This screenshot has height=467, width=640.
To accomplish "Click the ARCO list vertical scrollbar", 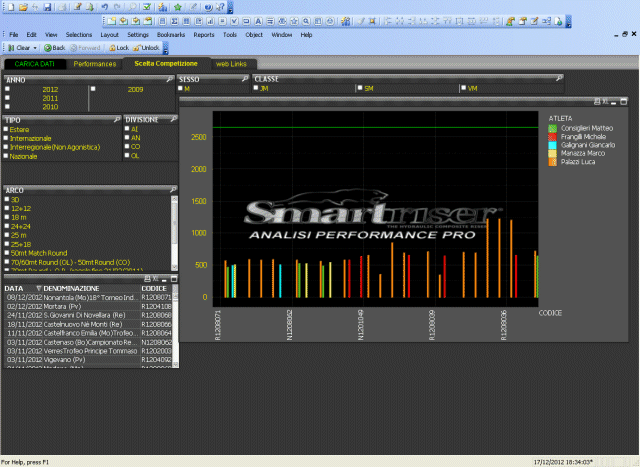I will point(174,233).
